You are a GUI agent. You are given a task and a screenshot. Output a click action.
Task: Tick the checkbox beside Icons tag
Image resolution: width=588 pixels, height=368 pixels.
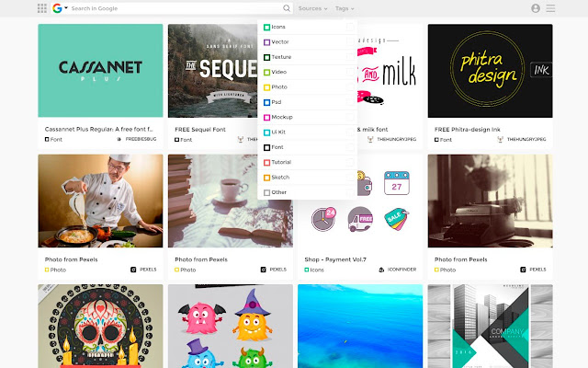(350, 27)
